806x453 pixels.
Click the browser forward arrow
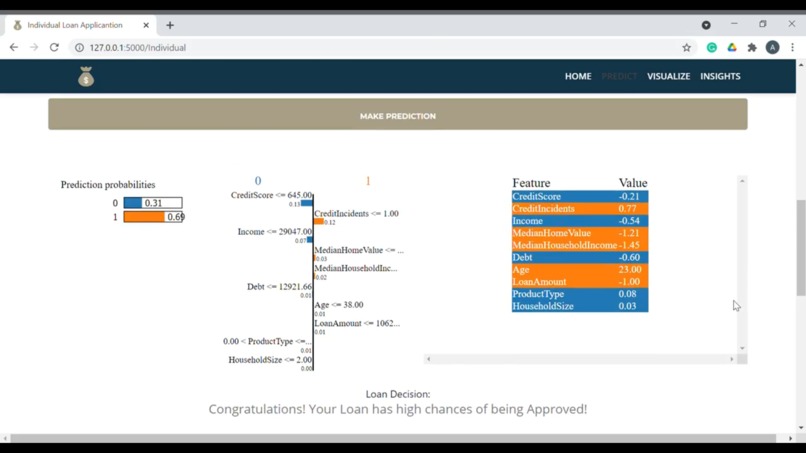[x=34, y=47]
